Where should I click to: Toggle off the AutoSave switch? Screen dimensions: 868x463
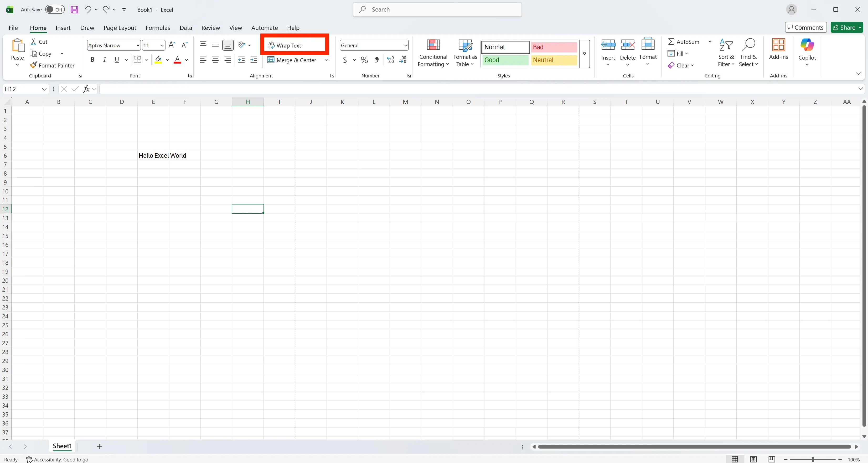tap(55, 9)
